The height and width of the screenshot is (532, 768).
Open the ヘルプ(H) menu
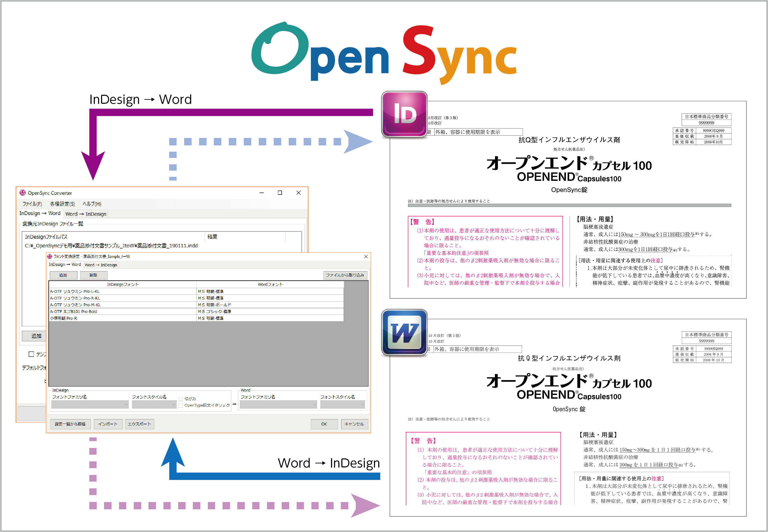click(92, 204)
